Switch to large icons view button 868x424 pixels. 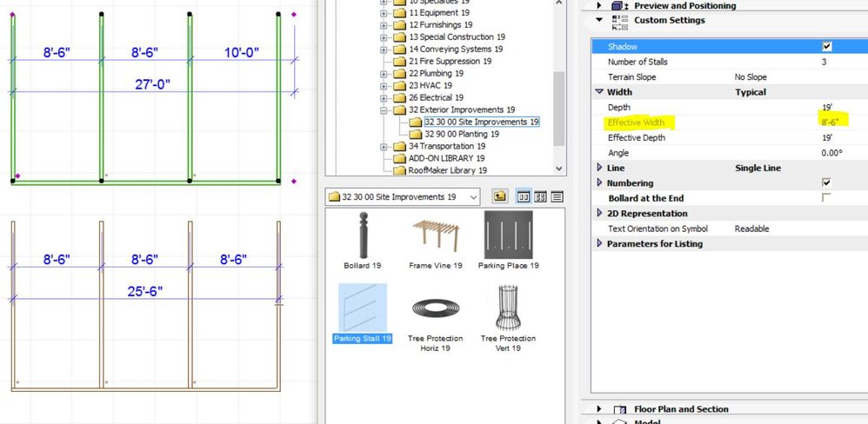[523, 196]
